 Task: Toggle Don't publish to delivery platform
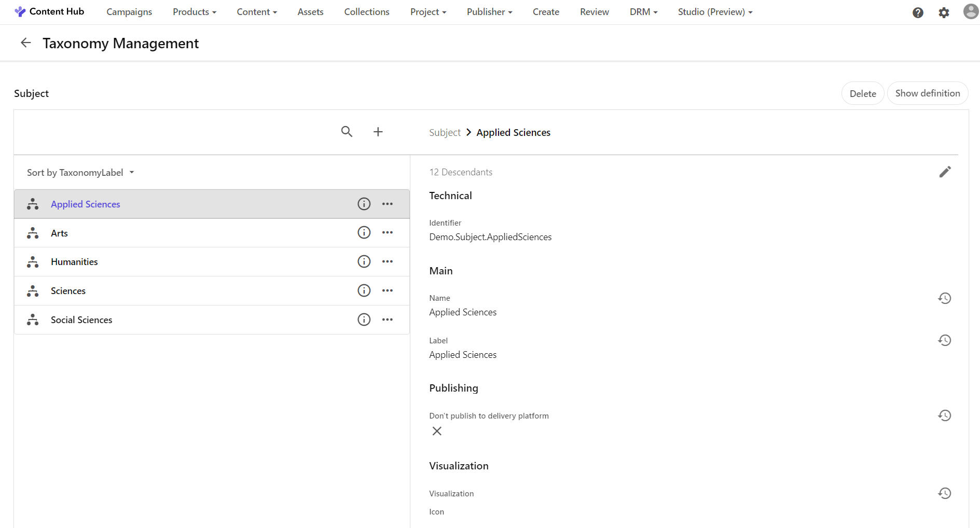tap(437, 431)
